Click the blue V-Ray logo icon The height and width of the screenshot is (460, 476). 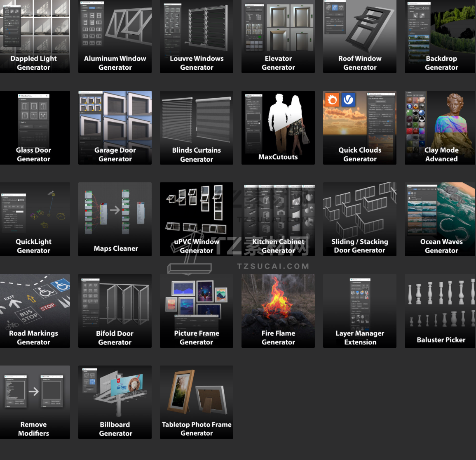(349, 100)
